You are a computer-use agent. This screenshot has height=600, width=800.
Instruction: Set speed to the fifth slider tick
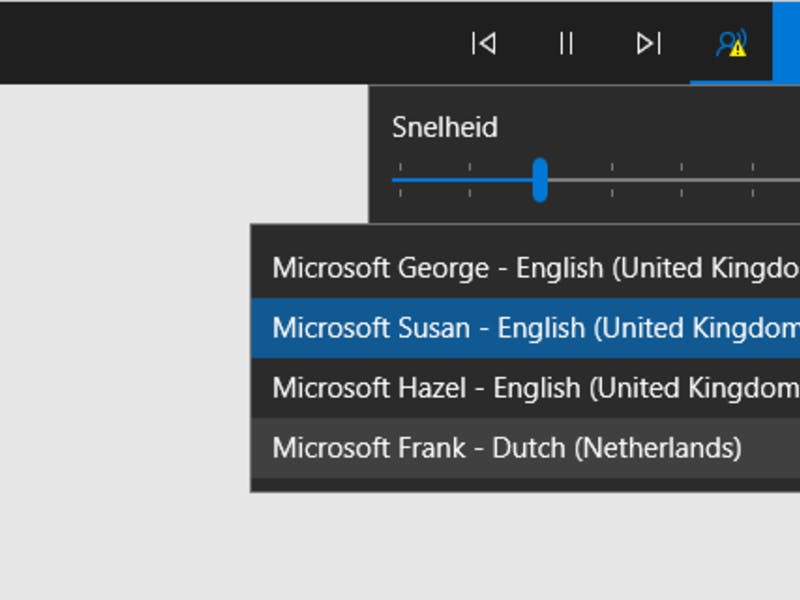tap(682, 180)
